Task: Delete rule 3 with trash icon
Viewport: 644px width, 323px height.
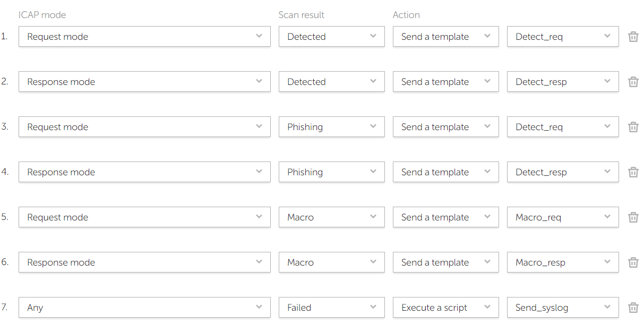Action: point(633,127)
